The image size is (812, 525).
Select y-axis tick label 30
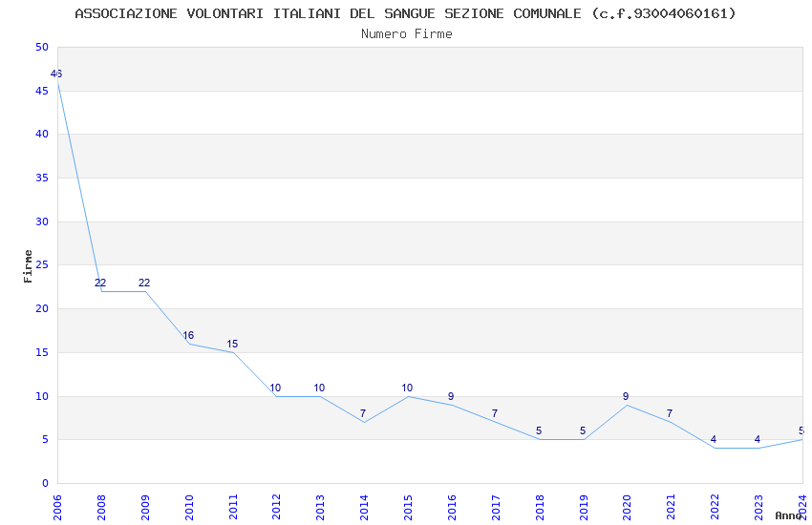42,221
